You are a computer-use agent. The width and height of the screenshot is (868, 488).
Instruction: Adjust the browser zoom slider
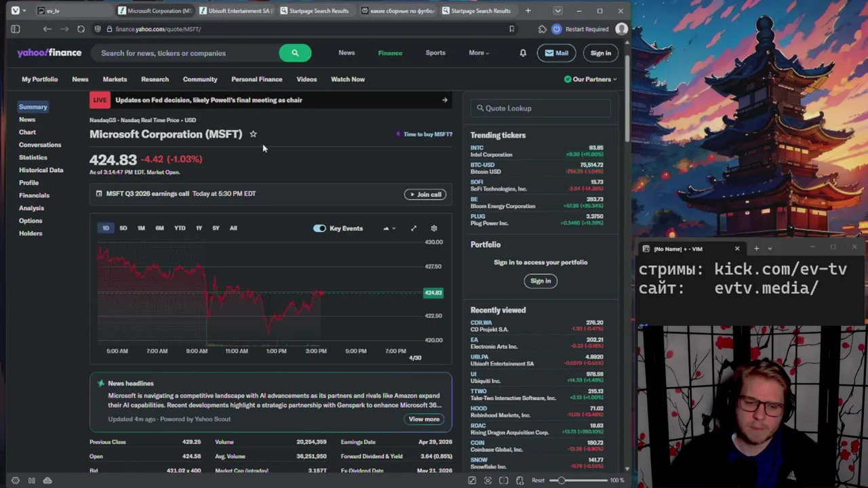tap(580, 481)
